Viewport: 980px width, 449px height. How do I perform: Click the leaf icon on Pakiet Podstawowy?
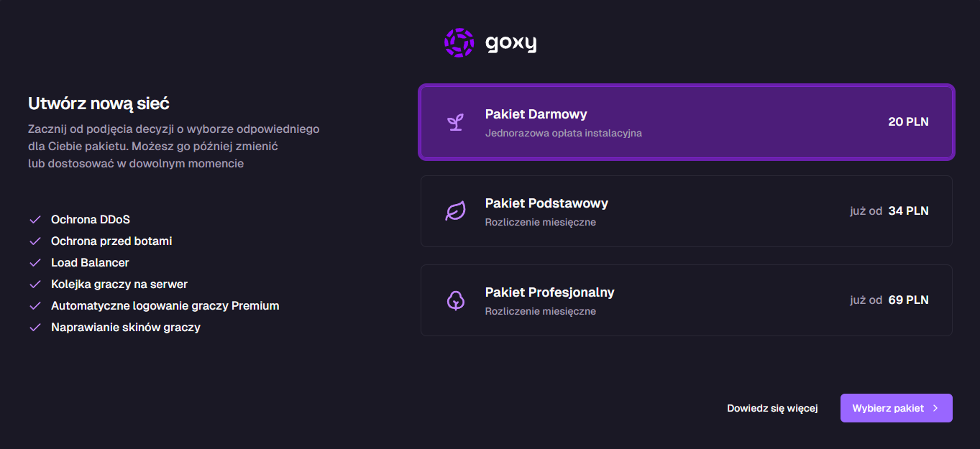455,211
